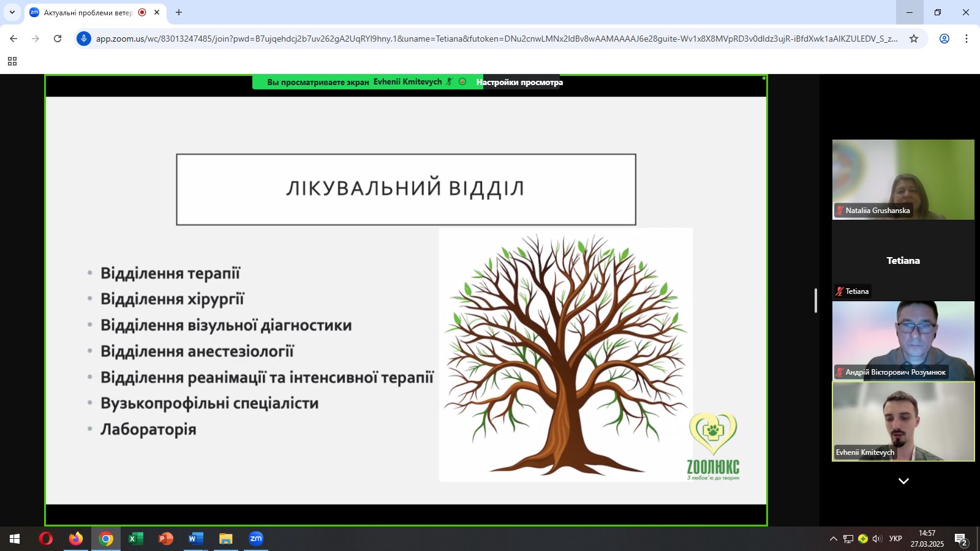Image resolution: width=980 pixels, height=551 pixels.
Task: Click the video panel divider handle
Action: [816, 300]
